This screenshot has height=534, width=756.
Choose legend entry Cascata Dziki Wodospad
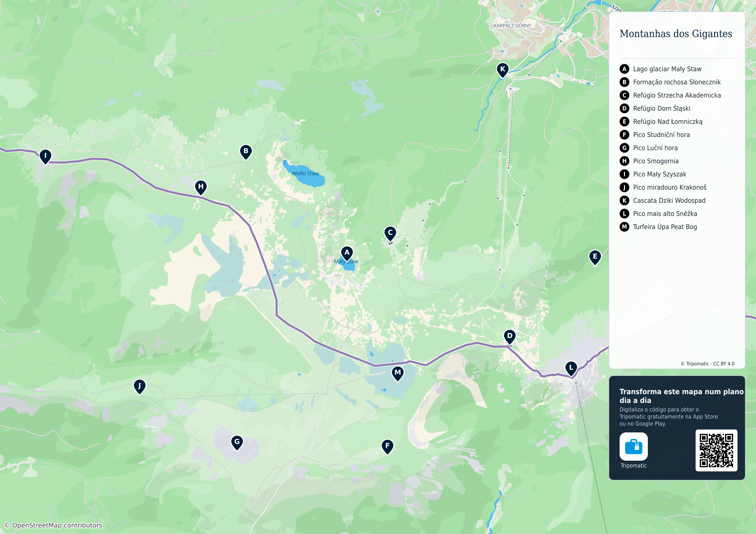[662, 200]
